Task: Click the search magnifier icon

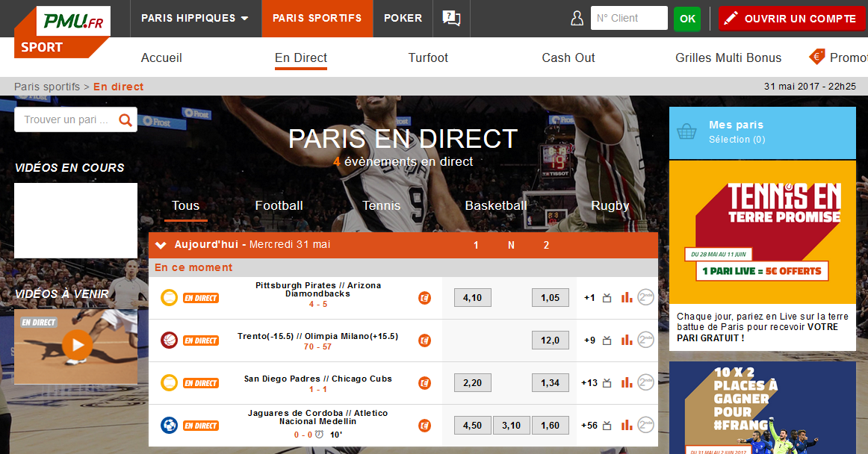Action: pyautogui.click(x=125, y=119)
